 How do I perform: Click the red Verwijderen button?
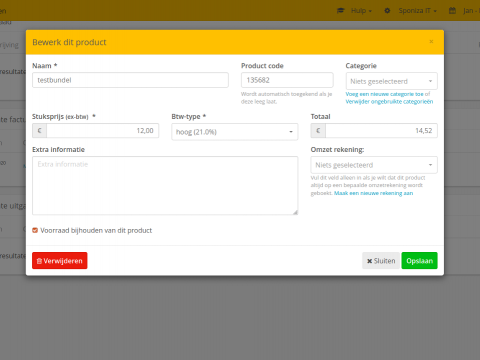pyautogui.click(x=60, y=260)
